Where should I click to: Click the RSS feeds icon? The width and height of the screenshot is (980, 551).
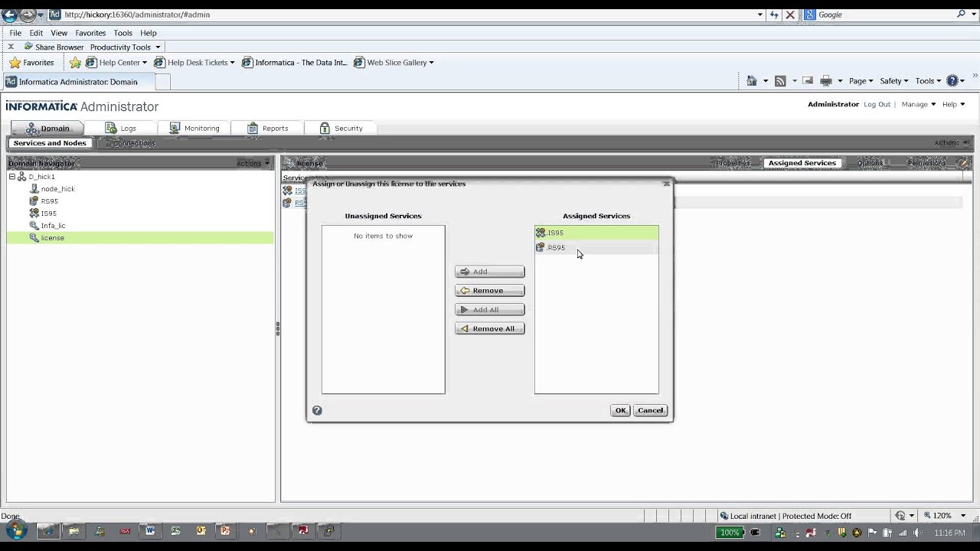click(x=780, y=81)
